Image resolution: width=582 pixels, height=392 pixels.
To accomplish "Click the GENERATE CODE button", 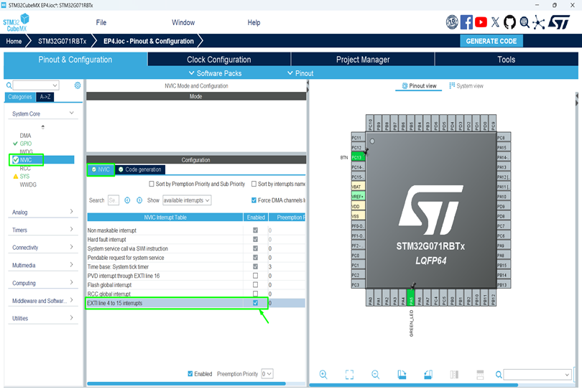I will click(491, 41).
